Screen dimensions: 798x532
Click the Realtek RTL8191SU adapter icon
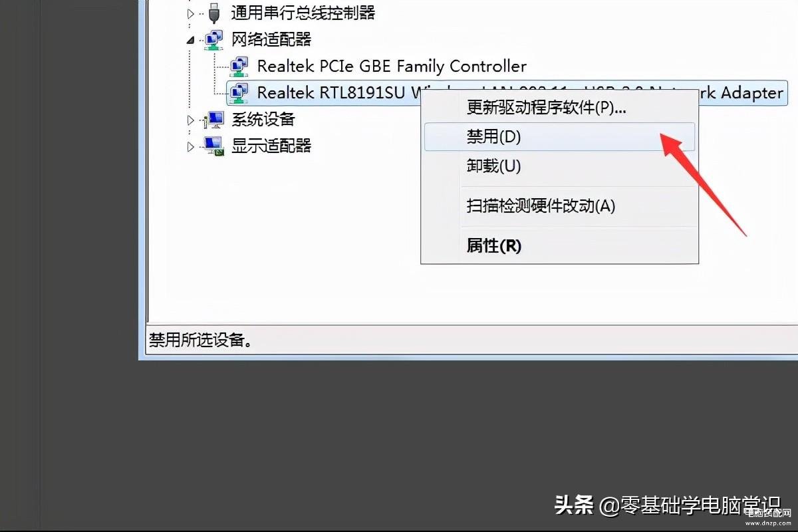click(x=239, y=93)
